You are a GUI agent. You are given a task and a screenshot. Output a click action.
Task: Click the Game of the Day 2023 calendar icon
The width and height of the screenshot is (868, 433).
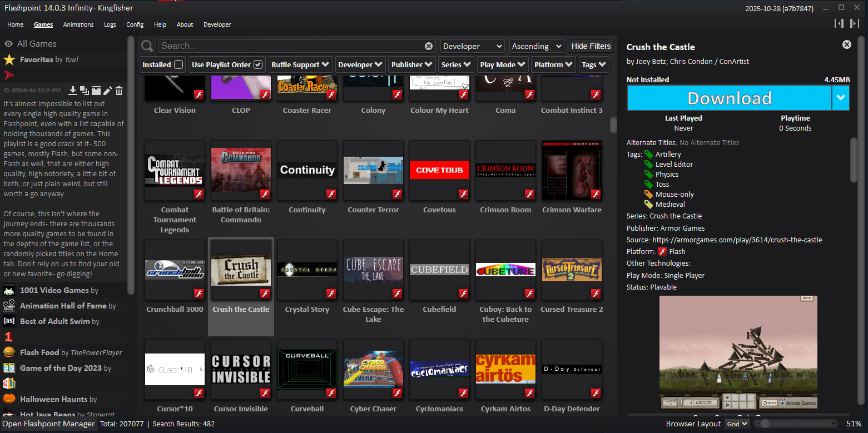(9, 368)
